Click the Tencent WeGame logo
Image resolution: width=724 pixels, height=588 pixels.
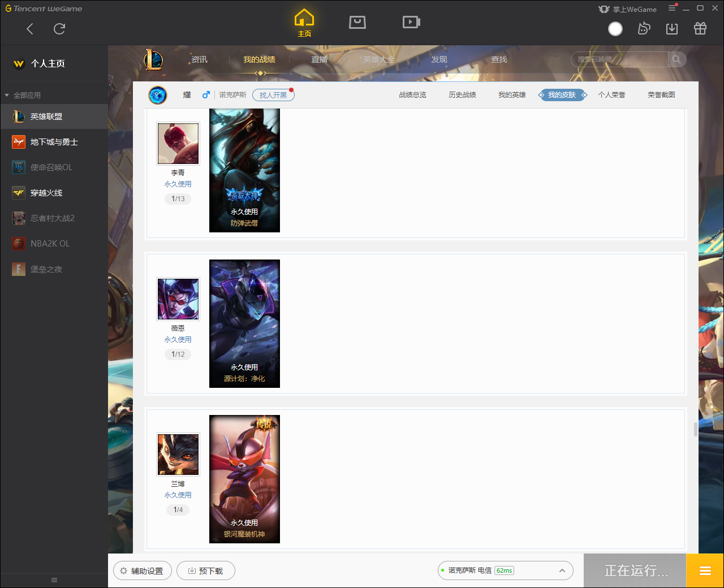click(x=44, y=8)
